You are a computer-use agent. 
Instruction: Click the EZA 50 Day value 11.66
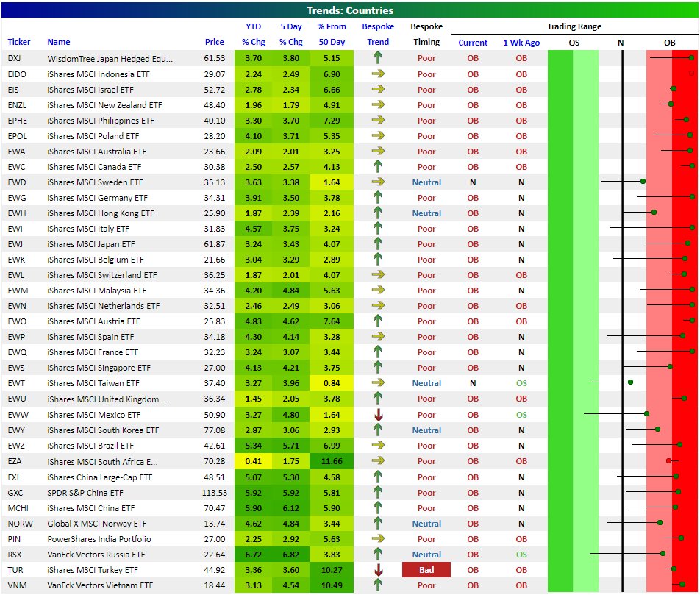332,461
